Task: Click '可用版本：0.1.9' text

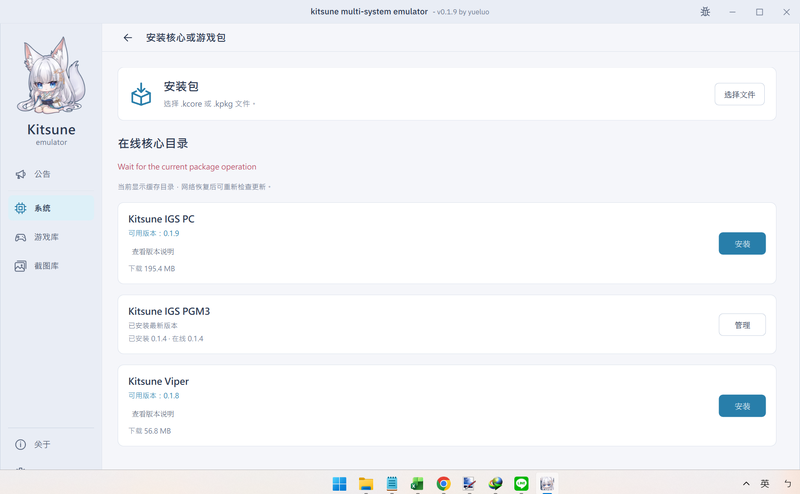Action: click(154, 233)
